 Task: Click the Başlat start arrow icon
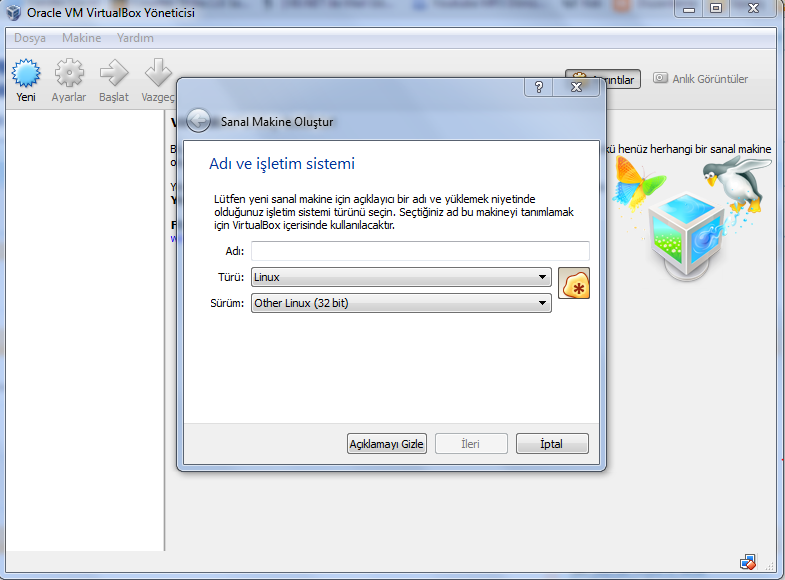pyautogui.click(x=114, y=80)
